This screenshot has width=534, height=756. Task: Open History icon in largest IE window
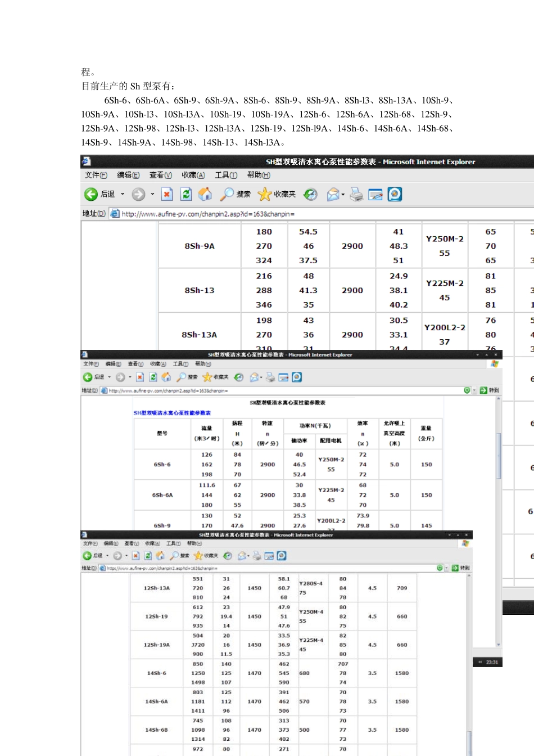(310, 194)
